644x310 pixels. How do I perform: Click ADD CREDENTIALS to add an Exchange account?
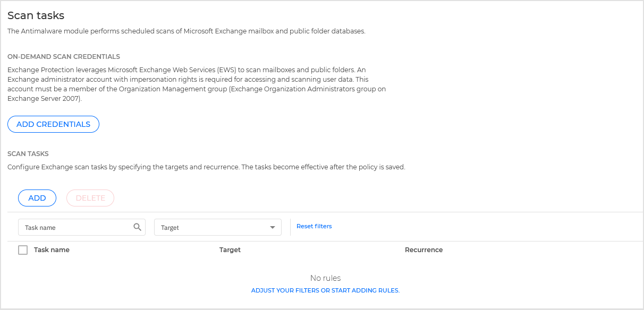point(53,124)
